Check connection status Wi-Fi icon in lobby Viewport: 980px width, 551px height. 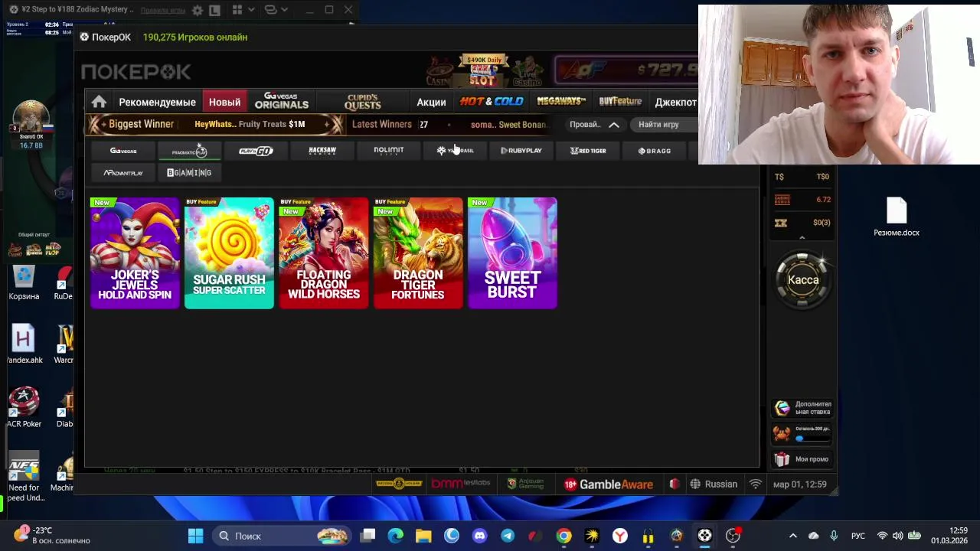(756, 484)
